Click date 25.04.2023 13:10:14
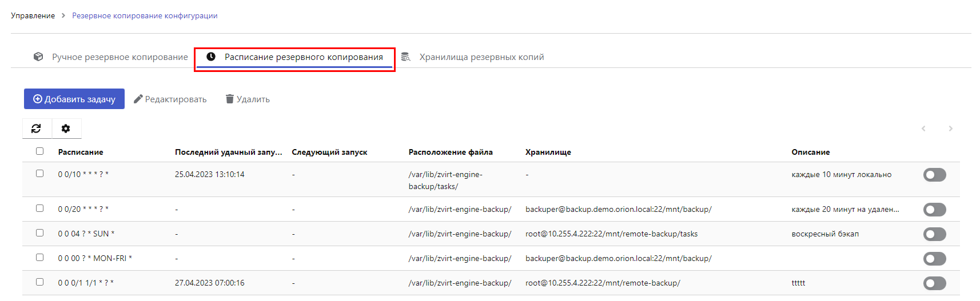This screenshot has width=980, height=301. (210, 175)
